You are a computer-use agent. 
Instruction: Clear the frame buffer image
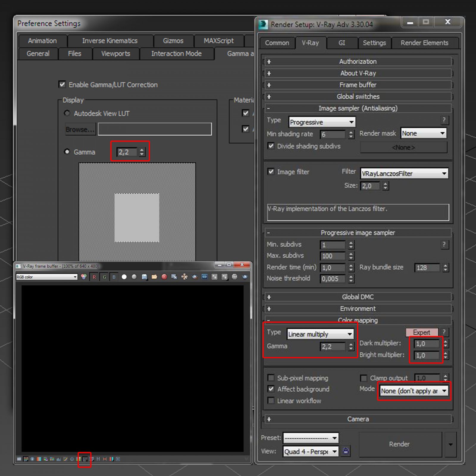[x=164, y=277]
